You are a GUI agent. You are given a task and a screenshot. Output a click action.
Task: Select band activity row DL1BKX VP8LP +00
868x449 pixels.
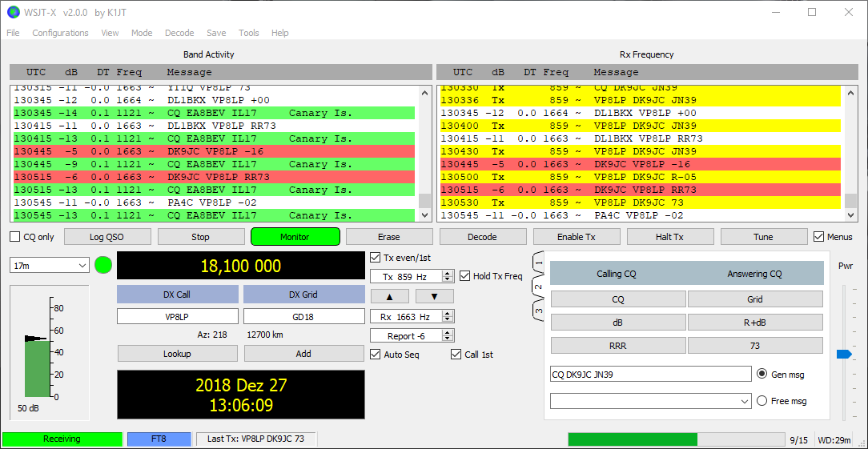[x=215, y=100]
